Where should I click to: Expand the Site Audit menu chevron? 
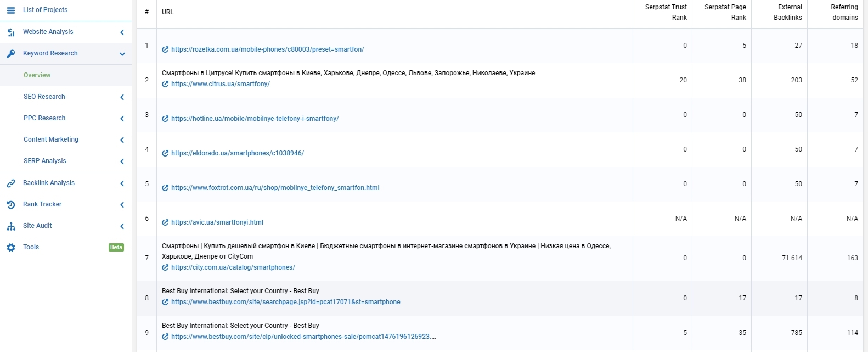122,226
